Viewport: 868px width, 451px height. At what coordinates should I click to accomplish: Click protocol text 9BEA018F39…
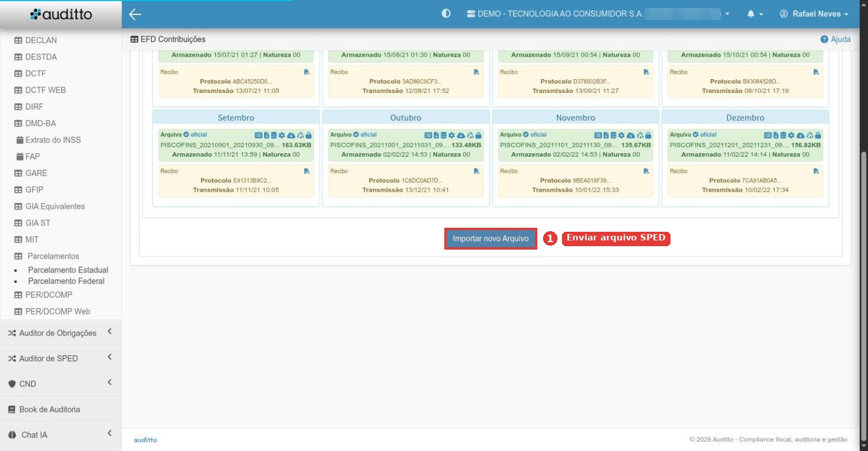click(592, 181)
